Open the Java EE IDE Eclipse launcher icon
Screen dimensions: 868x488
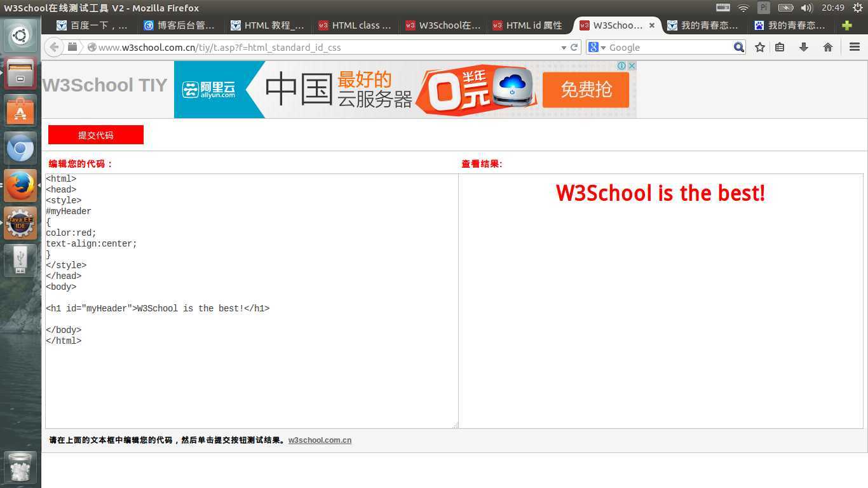tap(20, 223)
